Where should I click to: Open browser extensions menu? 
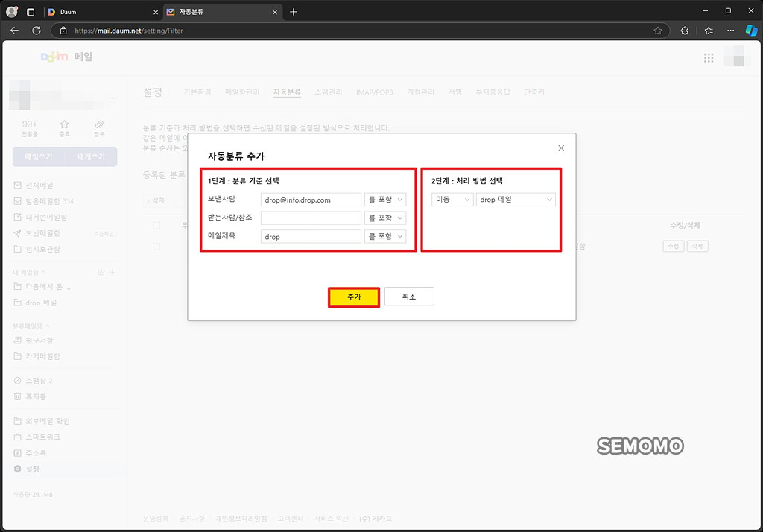(685, 31)
